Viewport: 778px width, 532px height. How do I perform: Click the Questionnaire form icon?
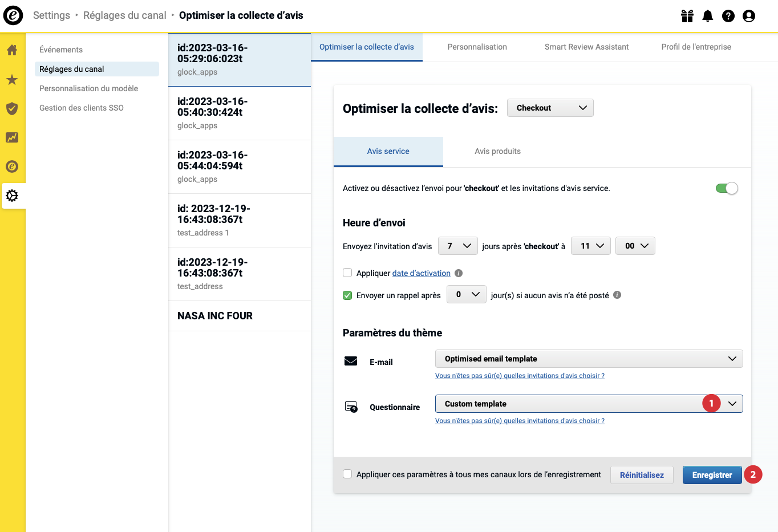351,407
